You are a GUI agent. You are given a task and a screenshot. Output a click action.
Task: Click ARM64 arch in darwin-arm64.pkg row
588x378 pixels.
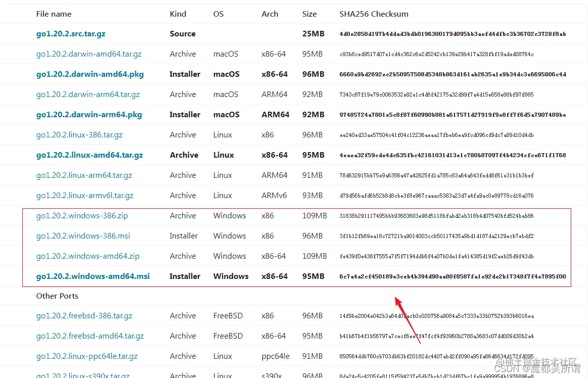[275, 115]
